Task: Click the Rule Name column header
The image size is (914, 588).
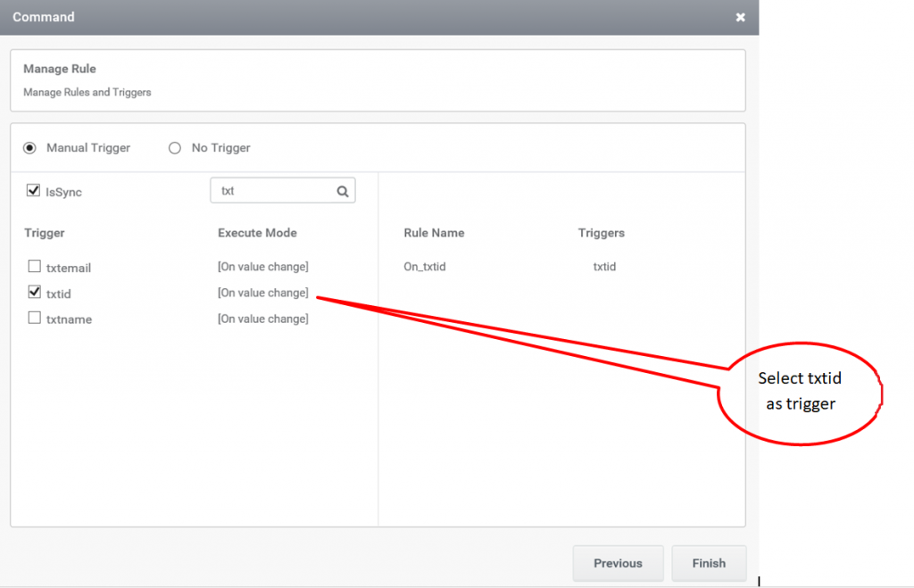Action: click(434, 233)
